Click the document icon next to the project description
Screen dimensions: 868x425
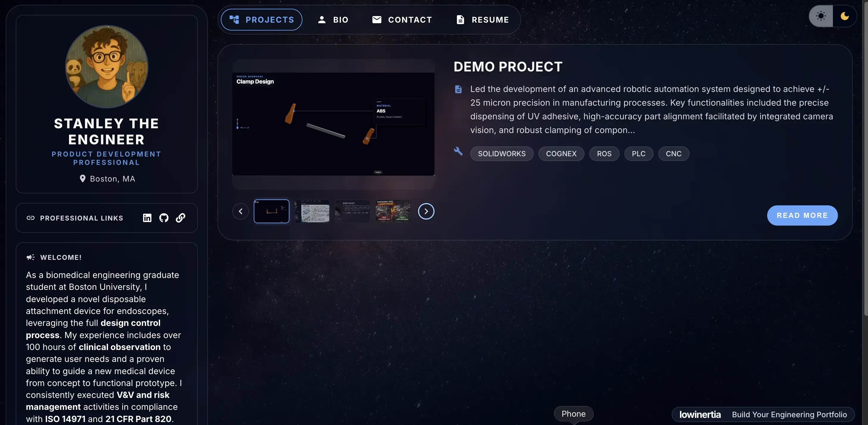[458, 89]
